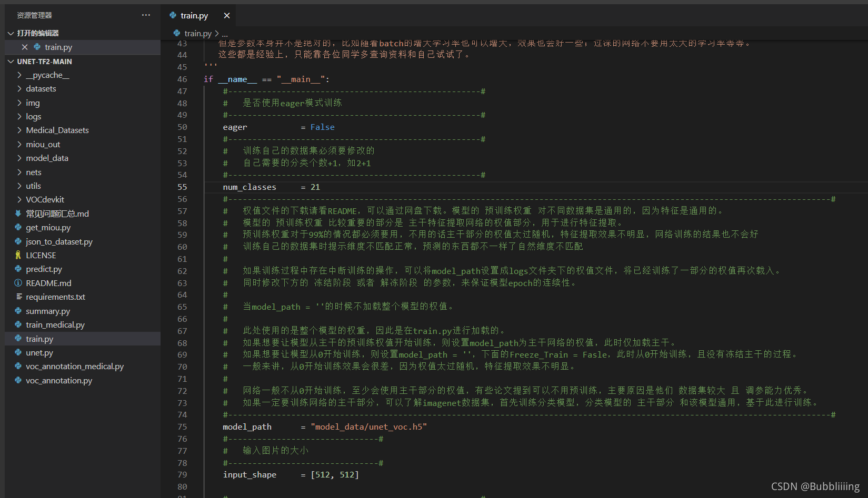Click the Python icon beside train.py in tree
This screenshot has height=498, width=868.
click(18, 339)
